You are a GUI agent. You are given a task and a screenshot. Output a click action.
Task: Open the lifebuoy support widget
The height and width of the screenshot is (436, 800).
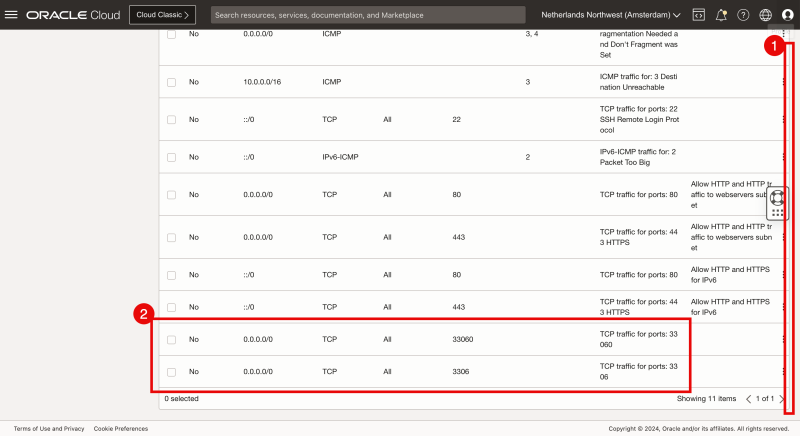pos(777,197)
